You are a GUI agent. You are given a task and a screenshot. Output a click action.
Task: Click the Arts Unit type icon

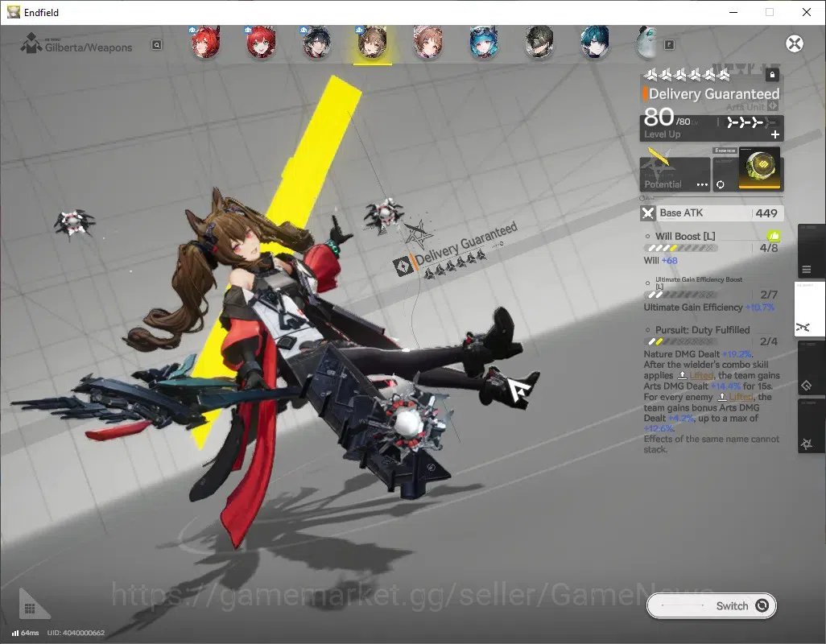(x=773, y=106)
